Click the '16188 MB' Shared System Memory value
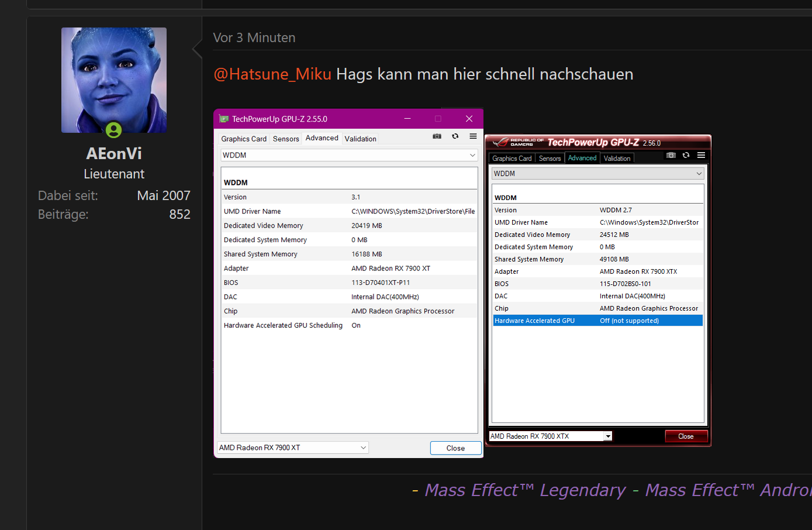This screenshot has height=530, width=812. pyautogui.click(x=367, y=254)
